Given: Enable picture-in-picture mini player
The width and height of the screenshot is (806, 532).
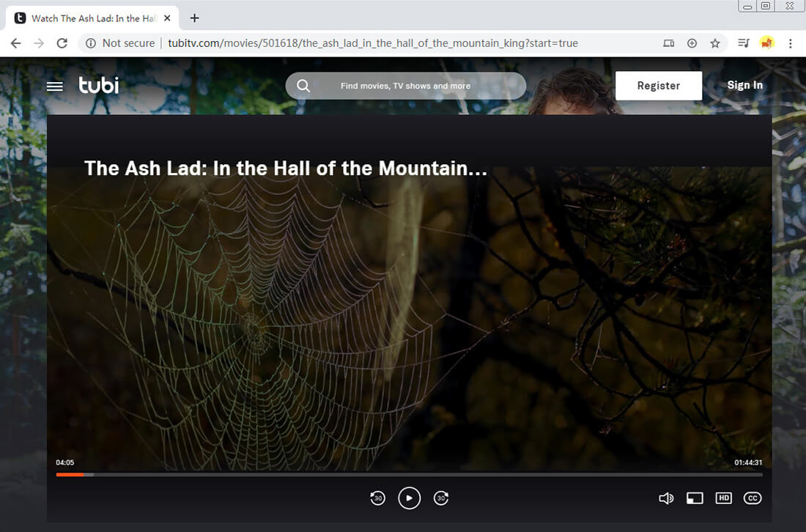Looking at the screenshot, I should click(x=695, y=498).
